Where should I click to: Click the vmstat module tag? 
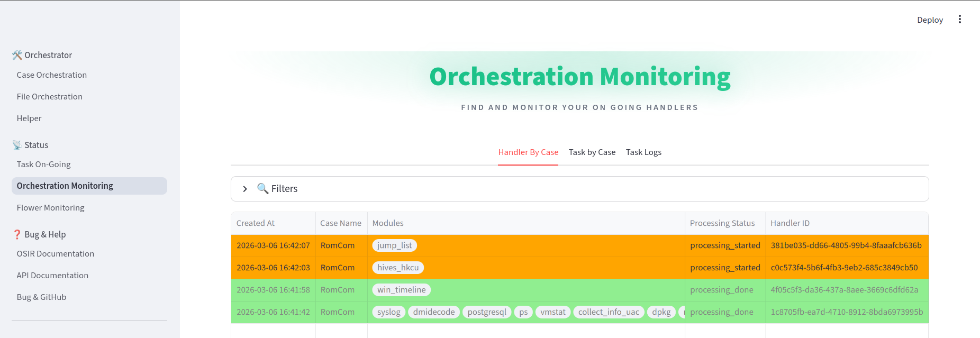[x=553, y=312]
